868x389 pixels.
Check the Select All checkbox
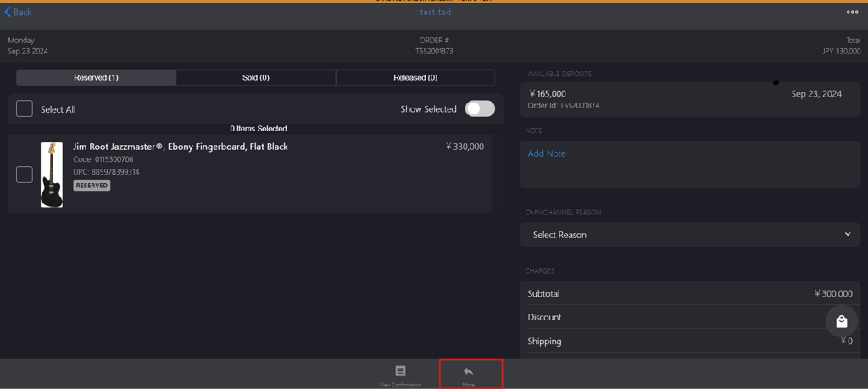(x=25, y=109)
